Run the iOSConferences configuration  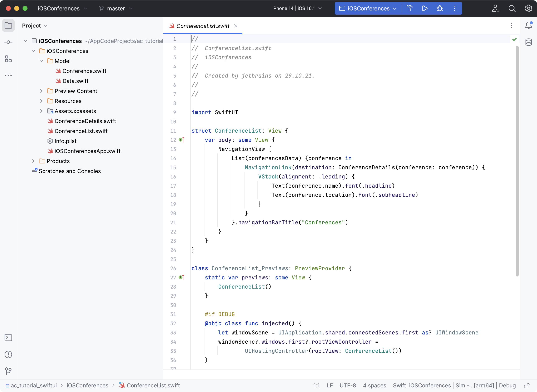(x=425, y=9)
